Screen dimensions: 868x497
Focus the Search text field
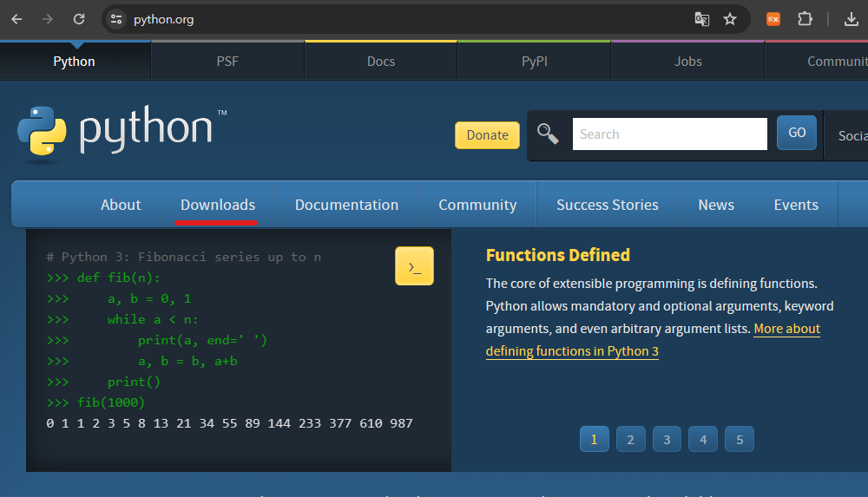click(670, 134)
